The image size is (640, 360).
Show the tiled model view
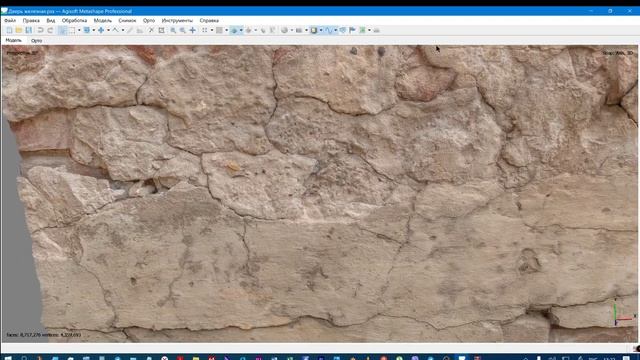click(248, 30)
